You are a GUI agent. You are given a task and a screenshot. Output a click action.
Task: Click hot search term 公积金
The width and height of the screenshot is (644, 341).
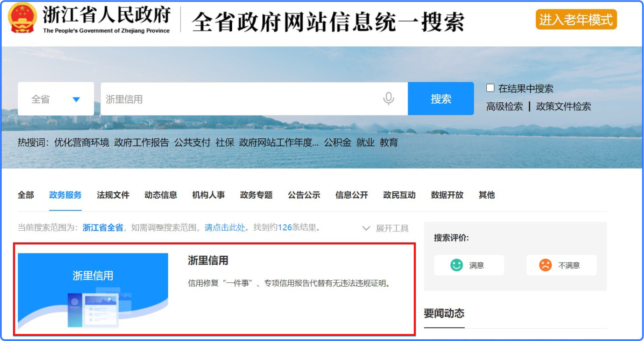pos(337,143)
